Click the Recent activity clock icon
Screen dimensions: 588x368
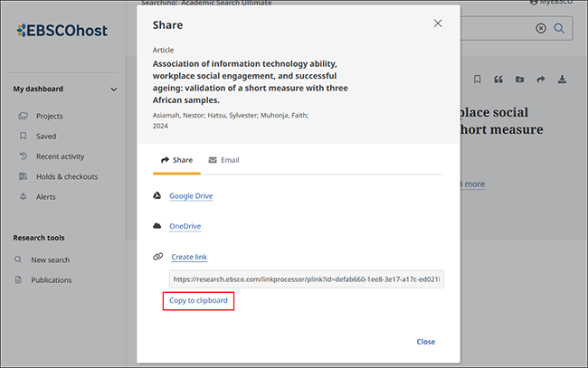pyautogui.click(x=24, y=156)
